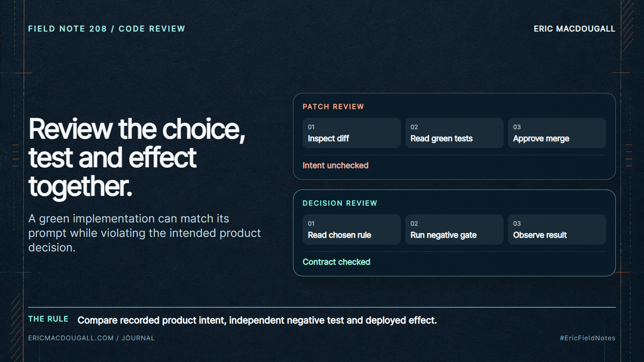
Task: Click the Inspect diff step card
Action: 352,133
